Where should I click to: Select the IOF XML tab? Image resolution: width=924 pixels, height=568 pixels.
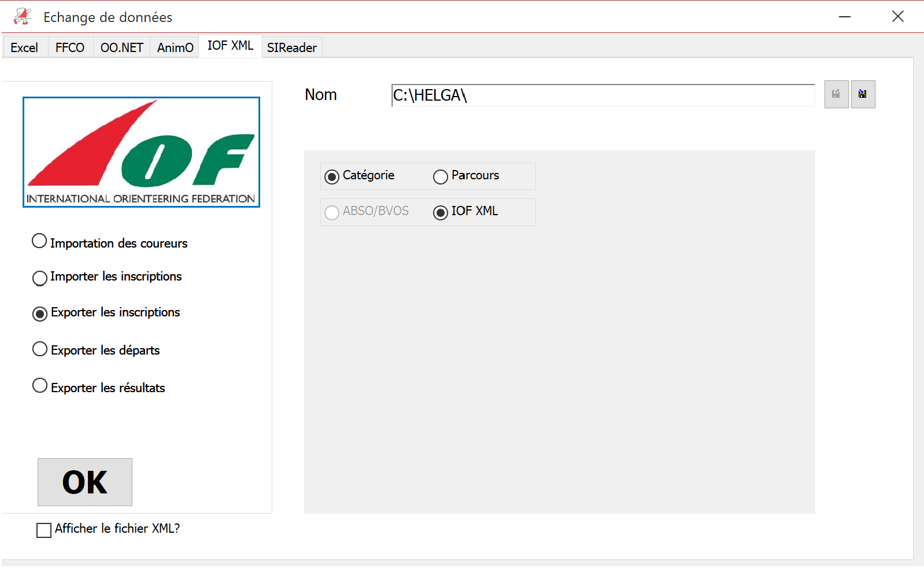coord(230,46)
